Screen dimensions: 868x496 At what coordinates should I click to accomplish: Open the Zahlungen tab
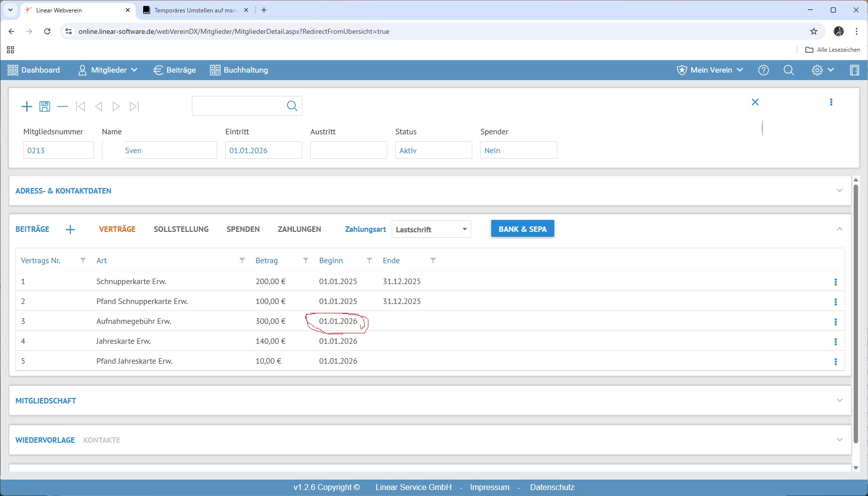point(299,229)
